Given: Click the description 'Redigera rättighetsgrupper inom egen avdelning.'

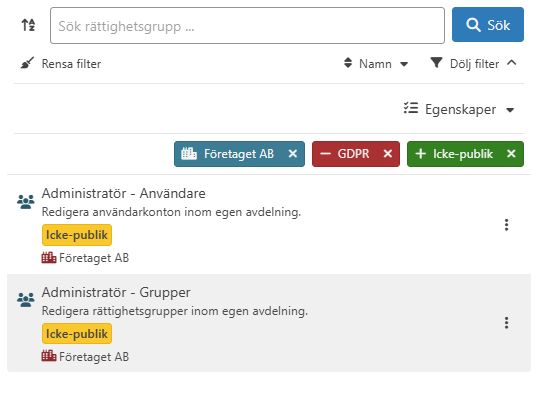Looking at the screenshot, I should (x=175, y=311).
